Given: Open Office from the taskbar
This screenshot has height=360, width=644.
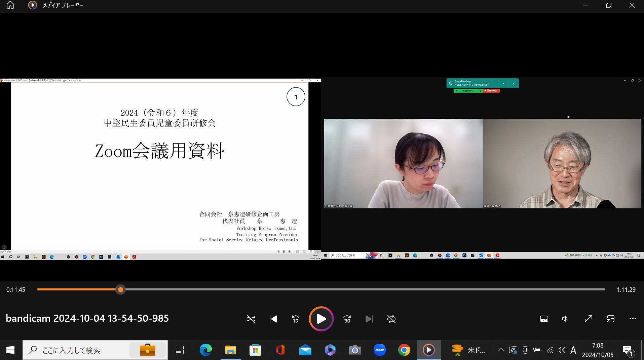Looking at the screenshot, I should point(280,350).
